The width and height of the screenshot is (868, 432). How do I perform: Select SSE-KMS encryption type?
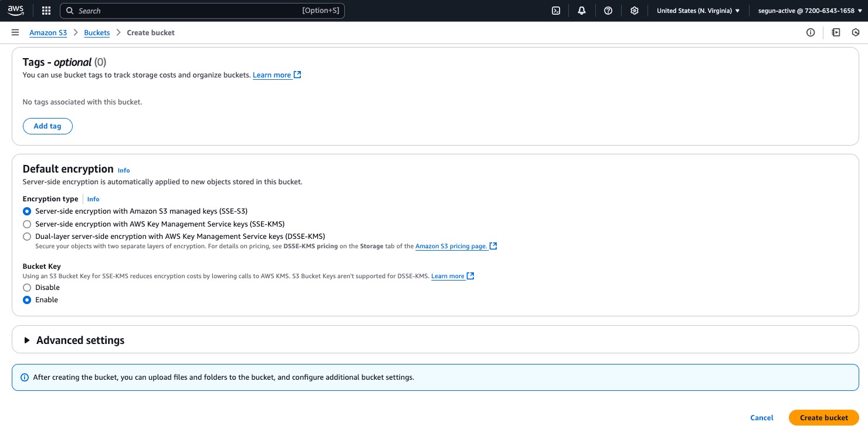click(x=27, y=224)
